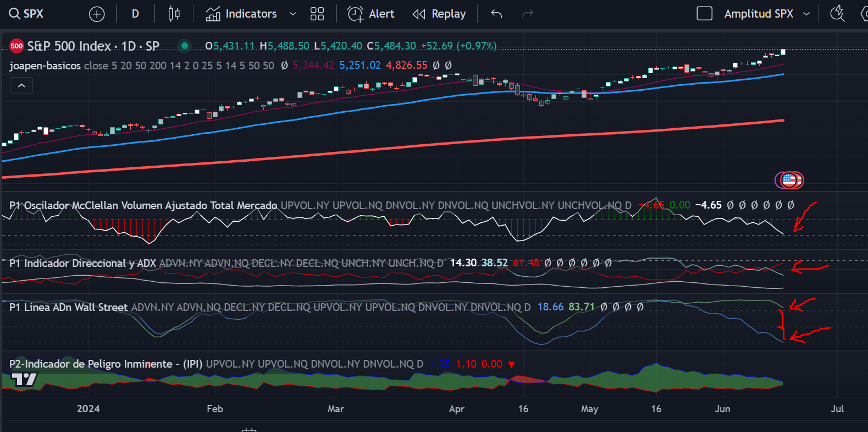This screenshot has height=432, width=868.
Task: Click the 5,251.02 moving average value
Action: (x=360, y=65)
